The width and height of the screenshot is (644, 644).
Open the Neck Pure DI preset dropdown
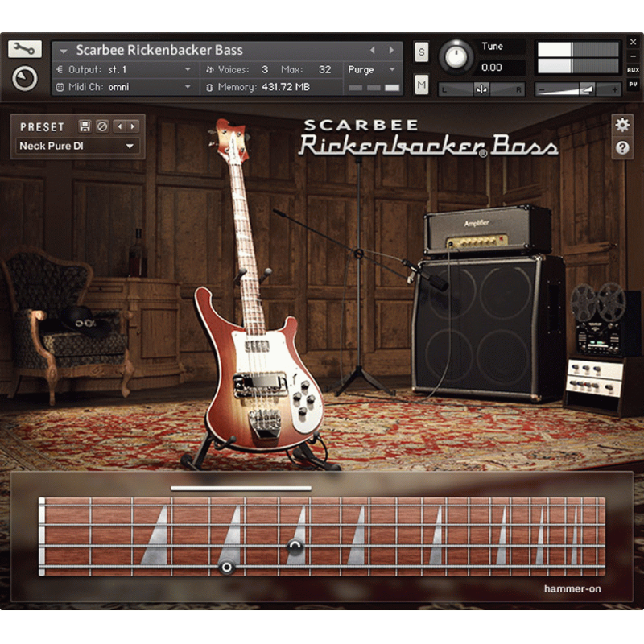coord(77,146)
